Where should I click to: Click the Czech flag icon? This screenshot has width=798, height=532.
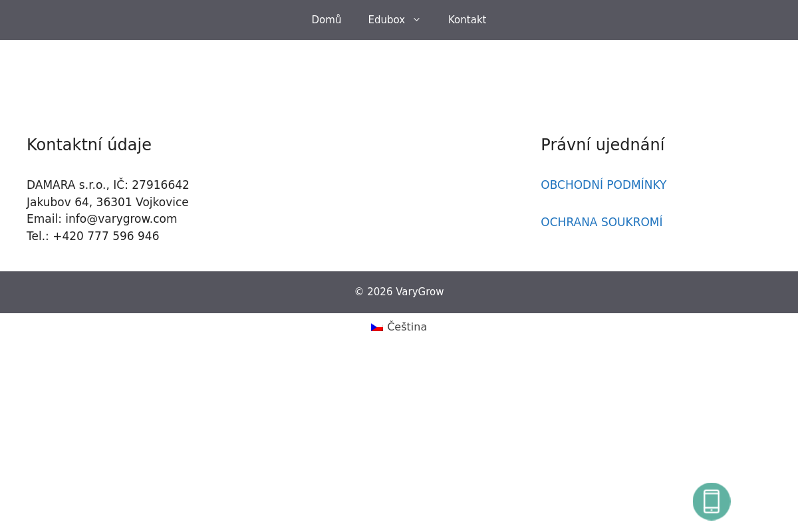[377, 327]
